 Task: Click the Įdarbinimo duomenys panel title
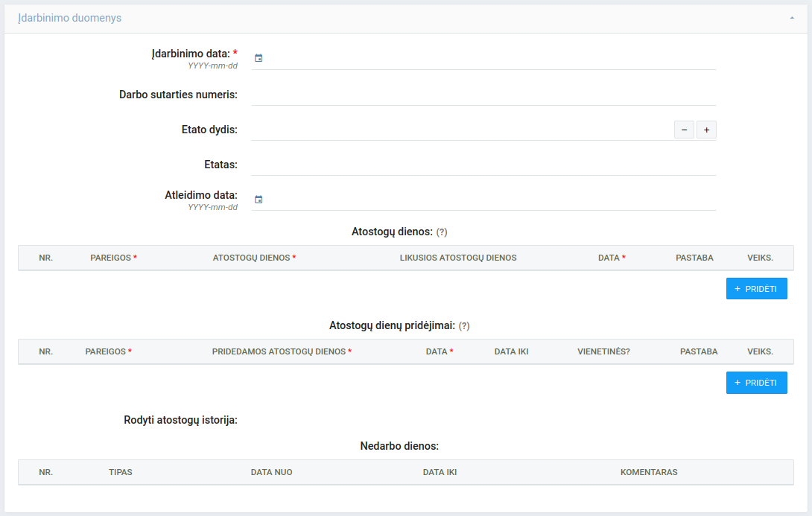pos(69,18)
